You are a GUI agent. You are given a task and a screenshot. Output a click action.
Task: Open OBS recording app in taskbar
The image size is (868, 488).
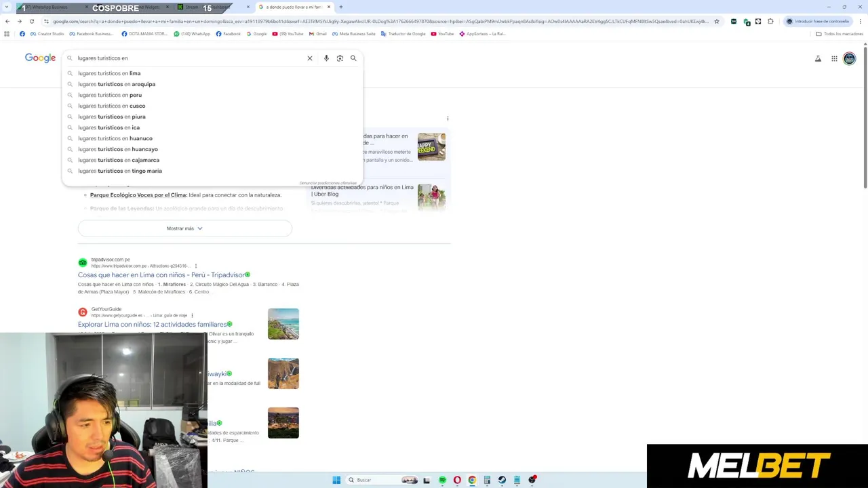532,480
